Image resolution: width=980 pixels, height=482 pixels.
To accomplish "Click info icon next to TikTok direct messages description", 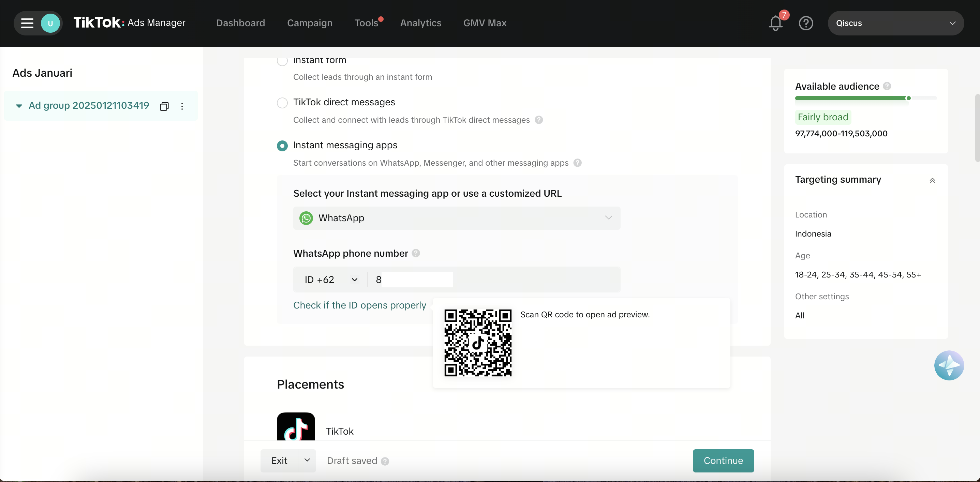I will click(539, 120).
